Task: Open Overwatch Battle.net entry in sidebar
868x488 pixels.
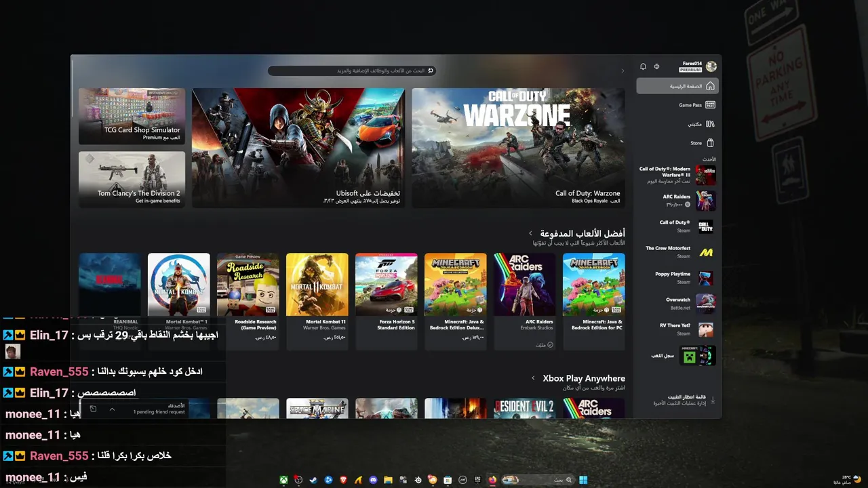Action: coord(677,304)
